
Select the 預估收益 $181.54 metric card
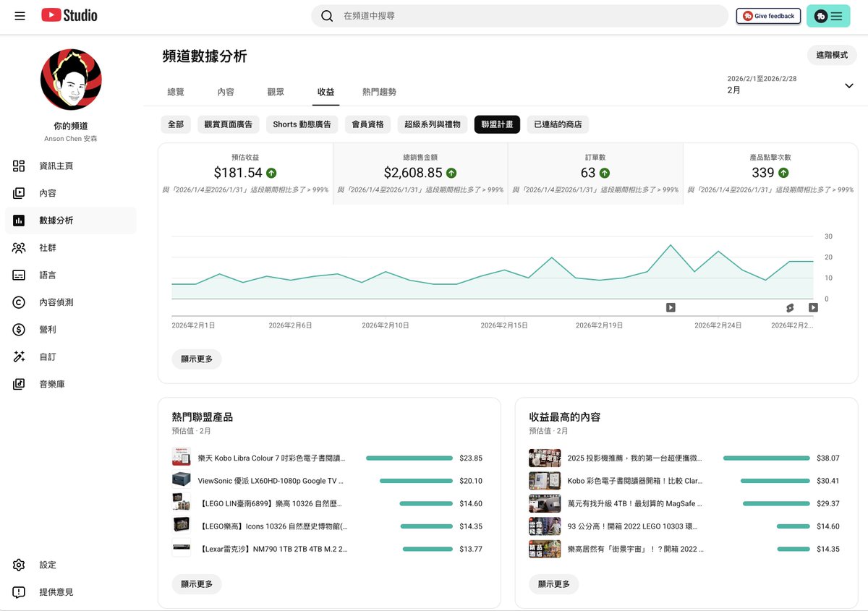pos(246,174)
